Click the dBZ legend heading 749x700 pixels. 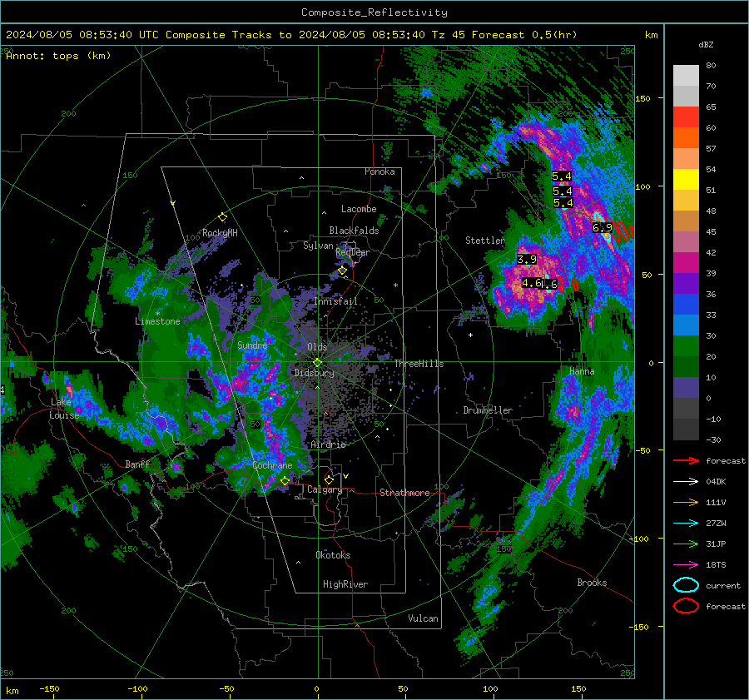706,44
